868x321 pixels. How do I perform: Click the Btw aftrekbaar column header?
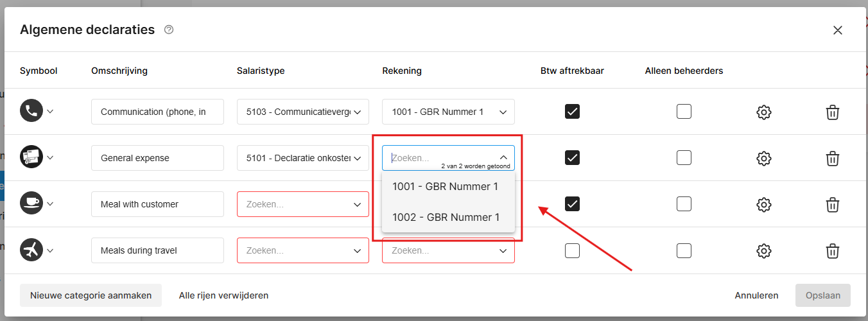coord(572,71)
